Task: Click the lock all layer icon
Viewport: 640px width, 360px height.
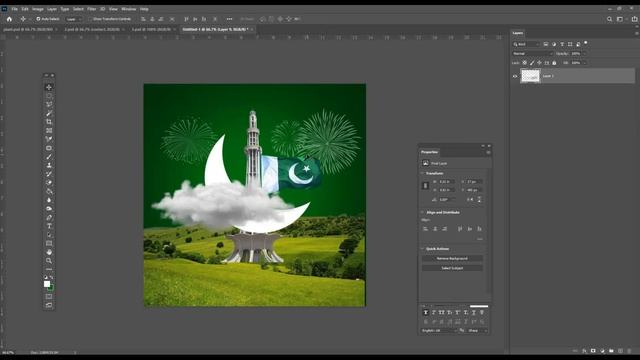Action: click(554, 63)
